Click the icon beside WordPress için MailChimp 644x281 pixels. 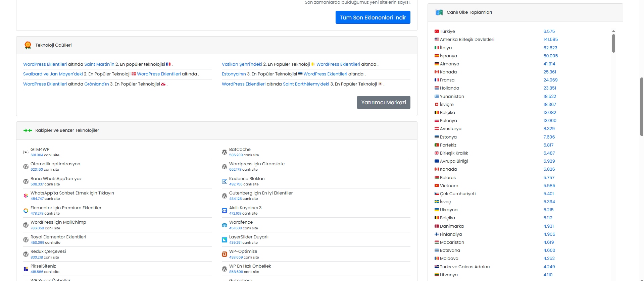26,225
